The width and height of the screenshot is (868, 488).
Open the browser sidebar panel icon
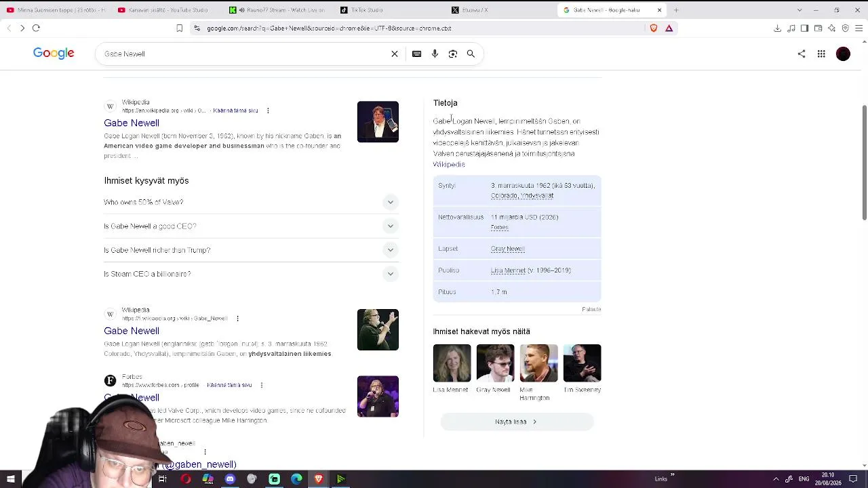[x=804, y=28]
